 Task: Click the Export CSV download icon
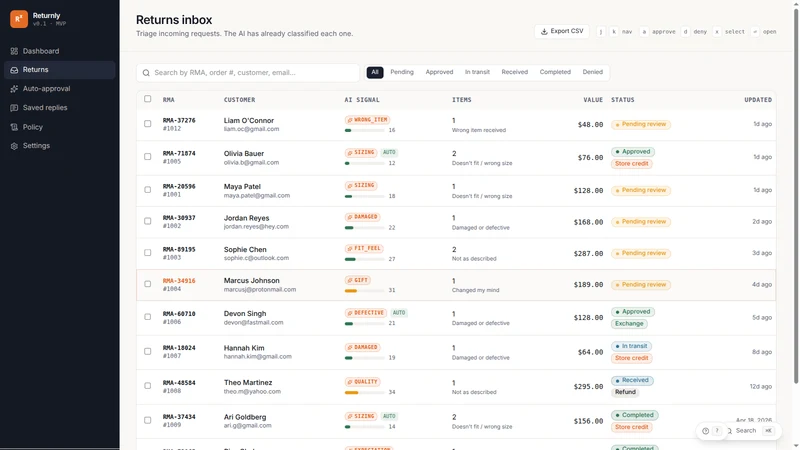(x=544, y=32)
